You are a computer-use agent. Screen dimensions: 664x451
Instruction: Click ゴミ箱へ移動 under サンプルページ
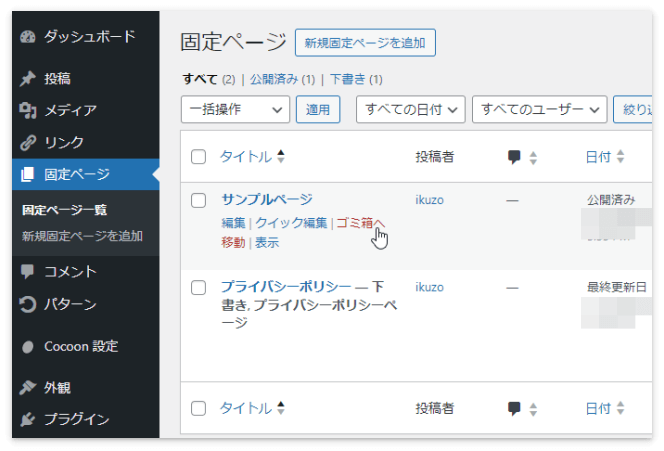360,223
